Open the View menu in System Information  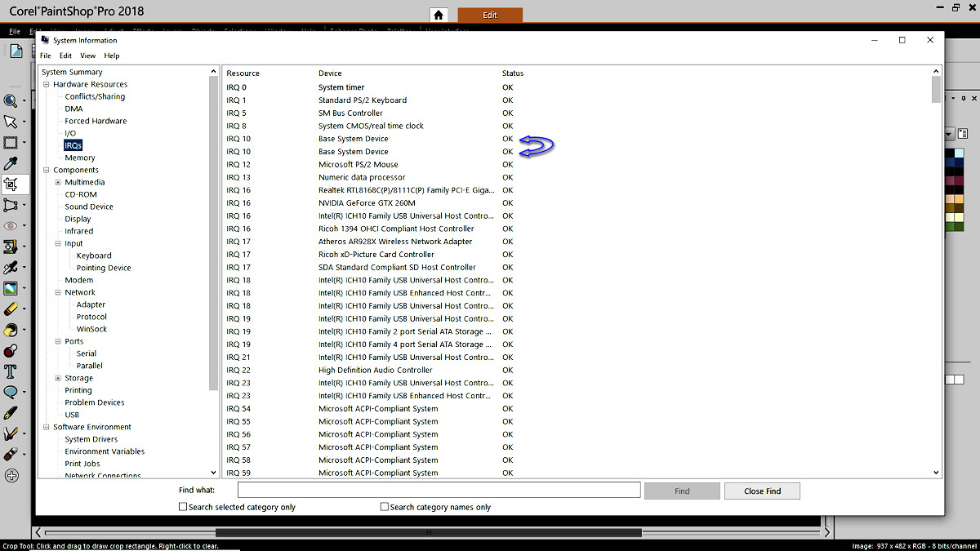[87, 56]
